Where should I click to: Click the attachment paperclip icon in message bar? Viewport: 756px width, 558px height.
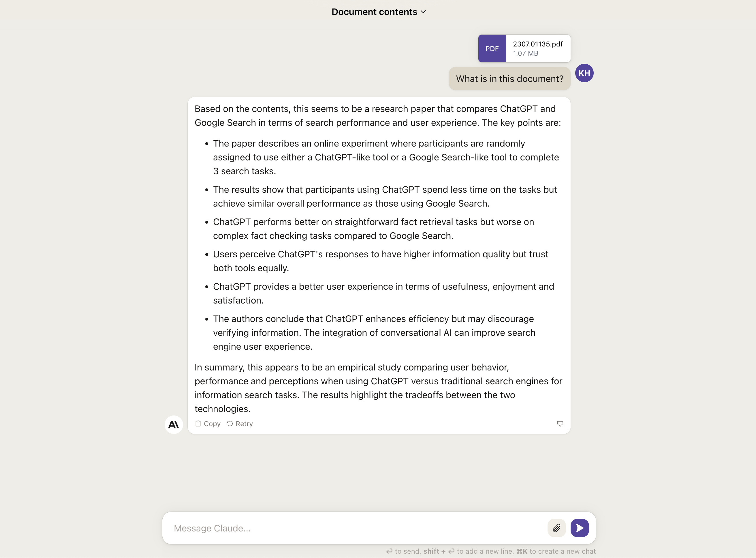pyautogui.click(x=556, y=527)
